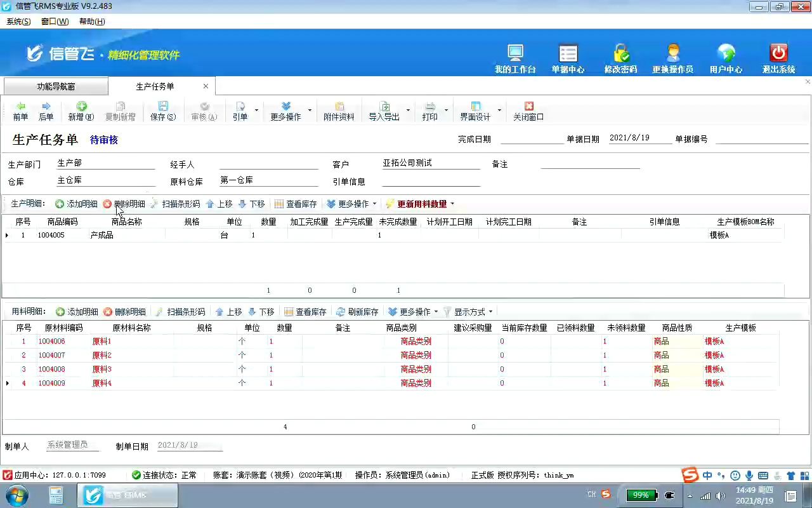Select product row 1004005 产成品
Screen dimensions: 812x508
coord(393,235)
